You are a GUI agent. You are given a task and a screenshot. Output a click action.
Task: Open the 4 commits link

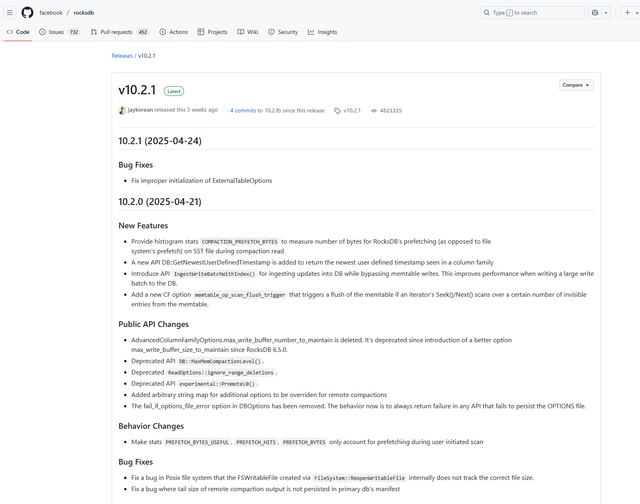click(x=244, y=110)
